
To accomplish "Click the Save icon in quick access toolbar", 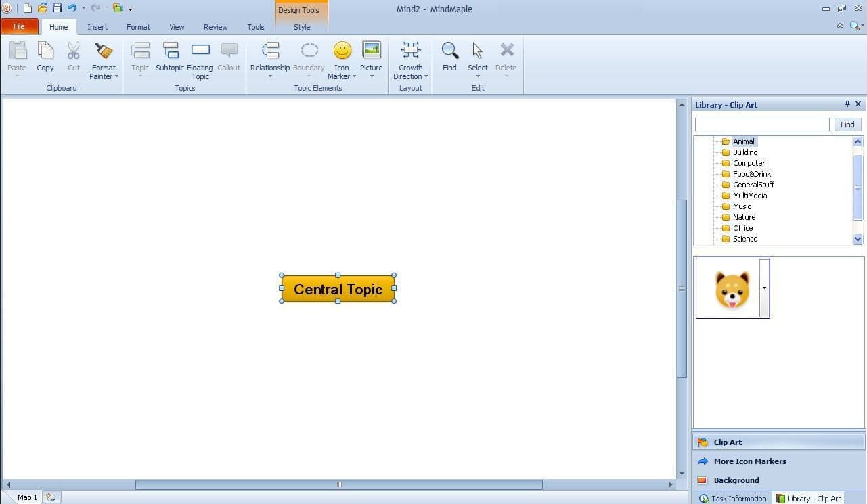I will coord(57,8).
